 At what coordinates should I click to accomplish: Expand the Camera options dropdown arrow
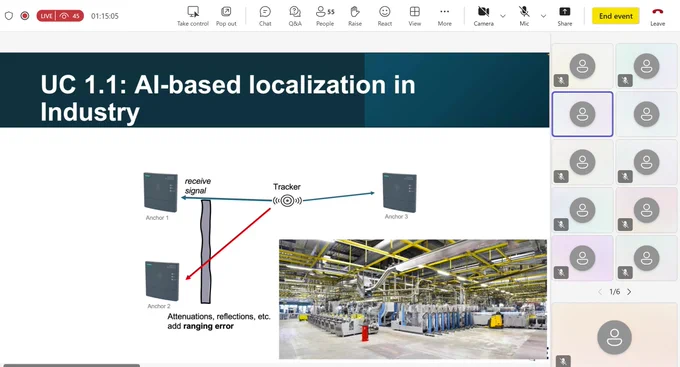[503, 16]
